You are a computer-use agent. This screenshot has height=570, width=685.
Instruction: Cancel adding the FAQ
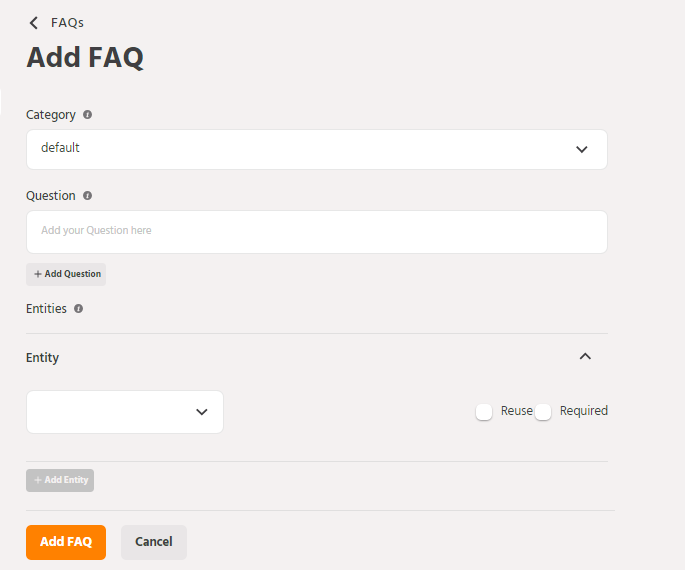154,542
